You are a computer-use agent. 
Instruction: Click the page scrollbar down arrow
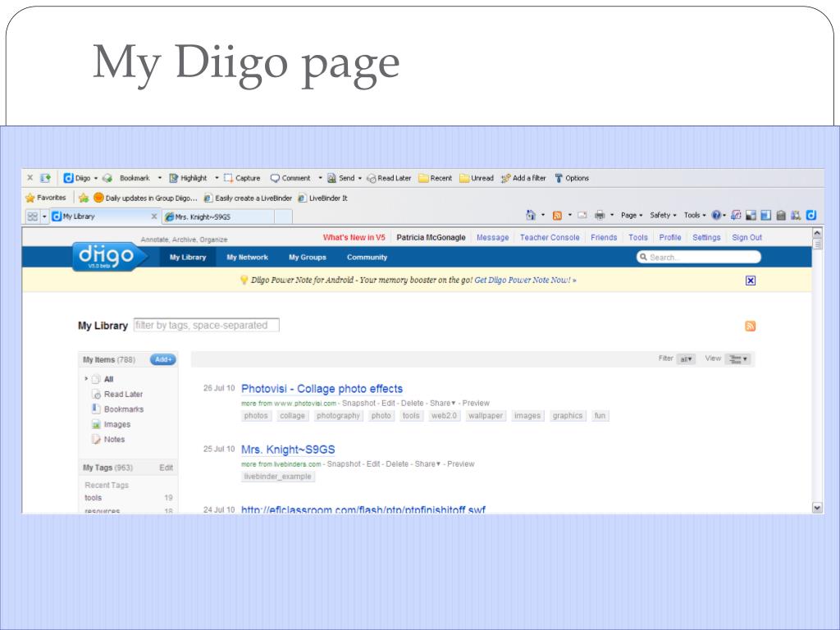pos(817,507)
